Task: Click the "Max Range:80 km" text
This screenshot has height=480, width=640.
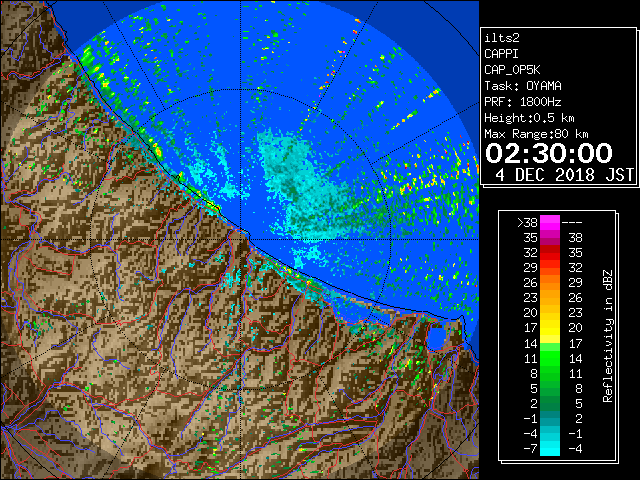Action: [536, 134]
